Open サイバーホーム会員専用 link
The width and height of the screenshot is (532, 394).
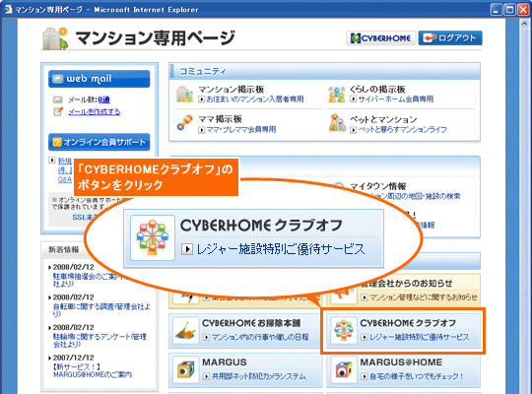pyautogui.click(x=396, y=98)
